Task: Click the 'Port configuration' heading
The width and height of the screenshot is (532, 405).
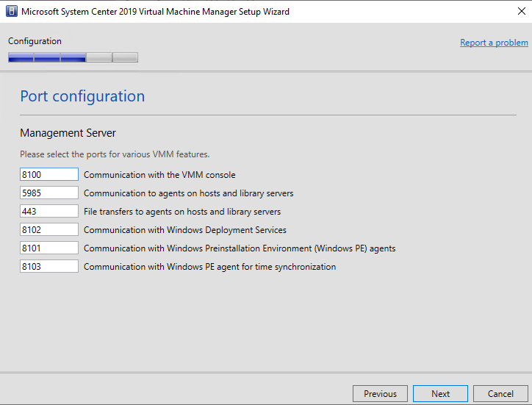Action: coord(82,96)
